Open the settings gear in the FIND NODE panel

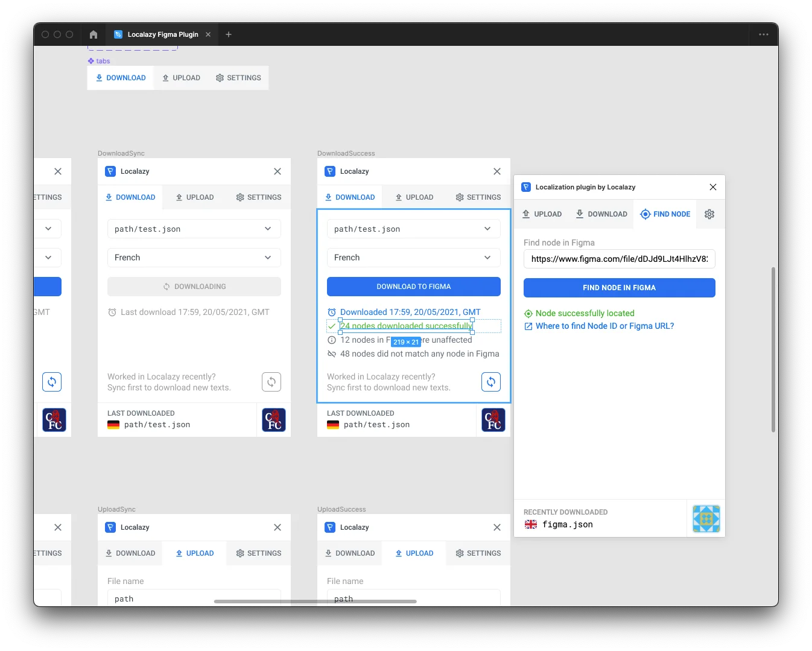coord(709,214)
